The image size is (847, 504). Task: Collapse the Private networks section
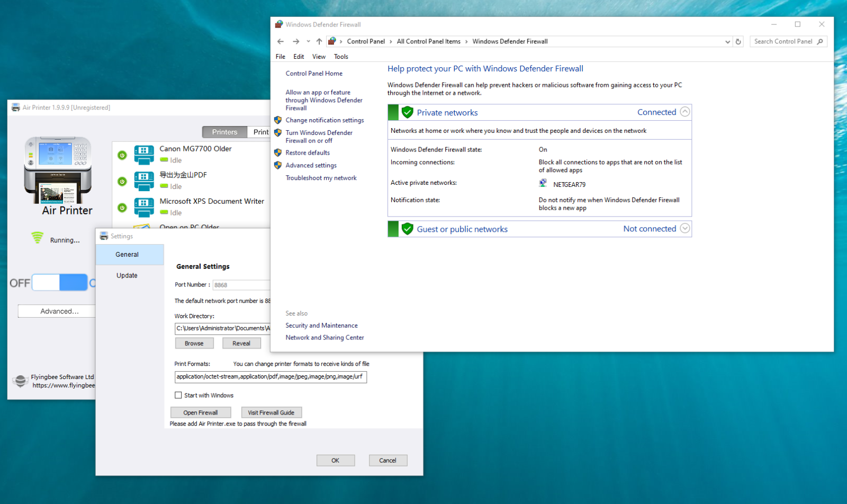685,112
